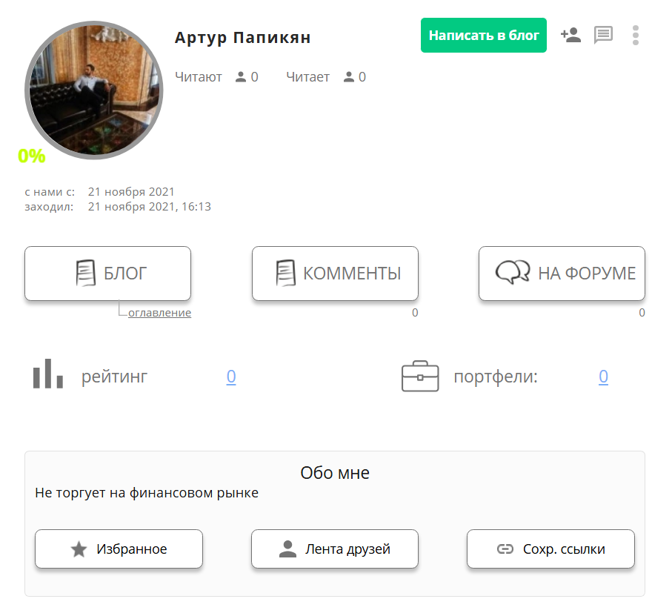Open private message chat icon
This screenshot has width=672, height=616.
604,35
